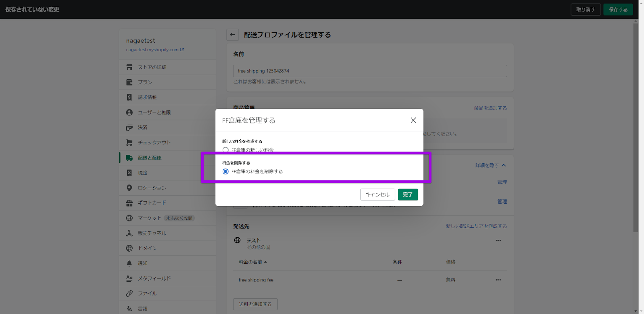
Task: Click the files paperclip icon
Action: point(129,293)
